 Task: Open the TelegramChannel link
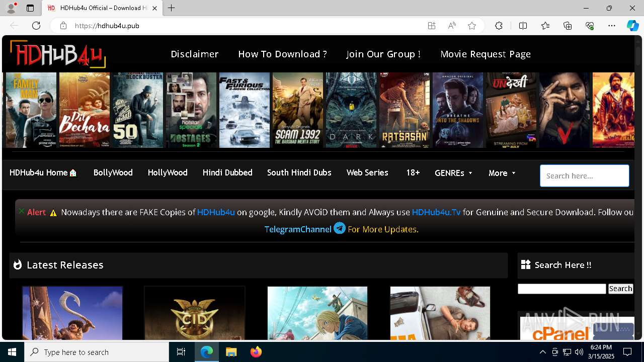tap(298, 229)
